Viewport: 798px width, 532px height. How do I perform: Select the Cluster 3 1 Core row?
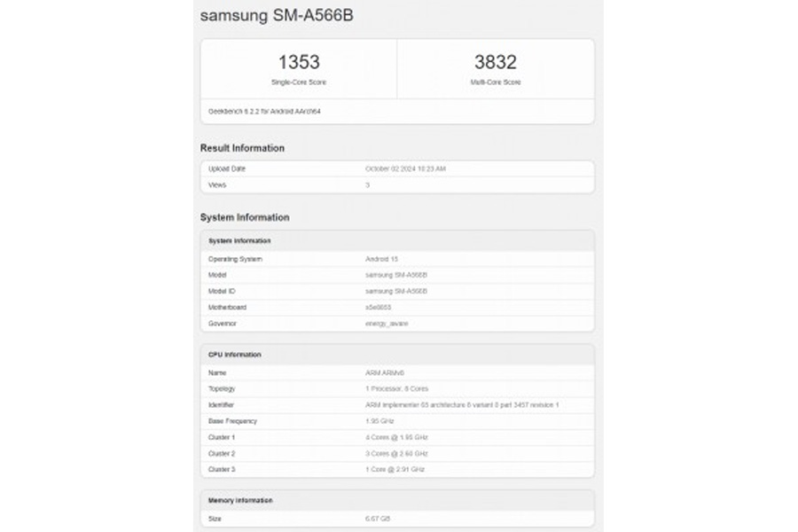(397, 468)
